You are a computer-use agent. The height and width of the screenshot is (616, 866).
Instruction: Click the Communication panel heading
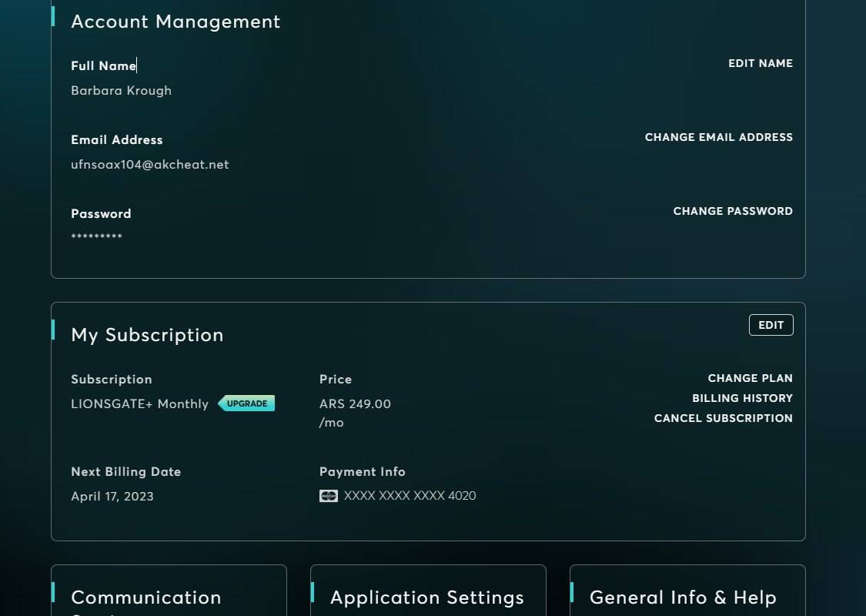(146, 598)
